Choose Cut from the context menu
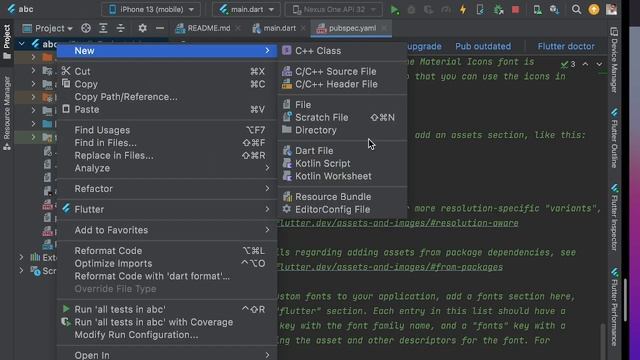Viewport: 640px width, 360px height. click(167, 71)
